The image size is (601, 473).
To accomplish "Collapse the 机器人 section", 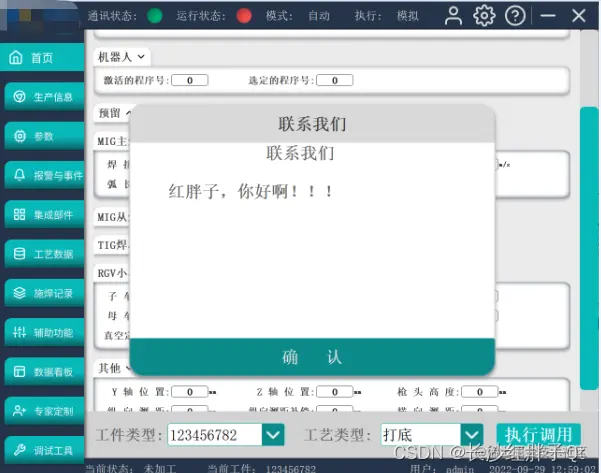I will point(141,57).
